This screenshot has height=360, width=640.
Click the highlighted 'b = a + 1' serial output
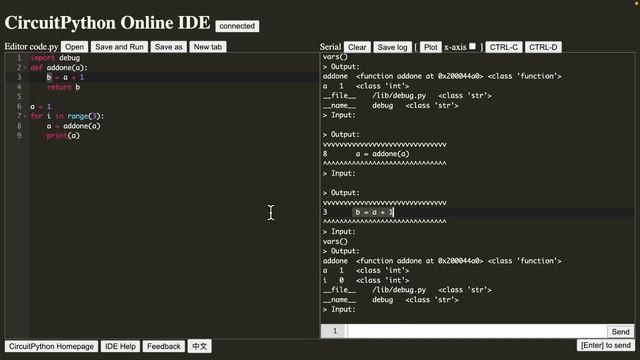point(373,212)
